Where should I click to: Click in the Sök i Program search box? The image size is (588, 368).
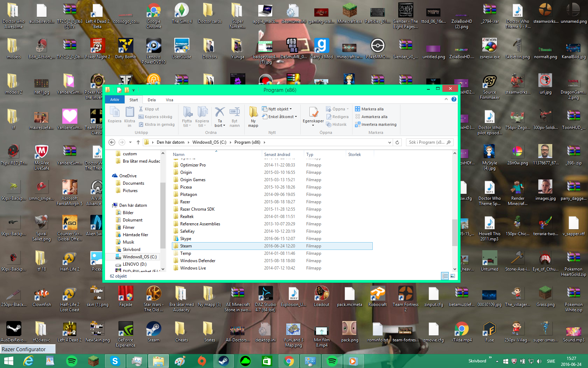pyautogui.click(x=430, y=142)
